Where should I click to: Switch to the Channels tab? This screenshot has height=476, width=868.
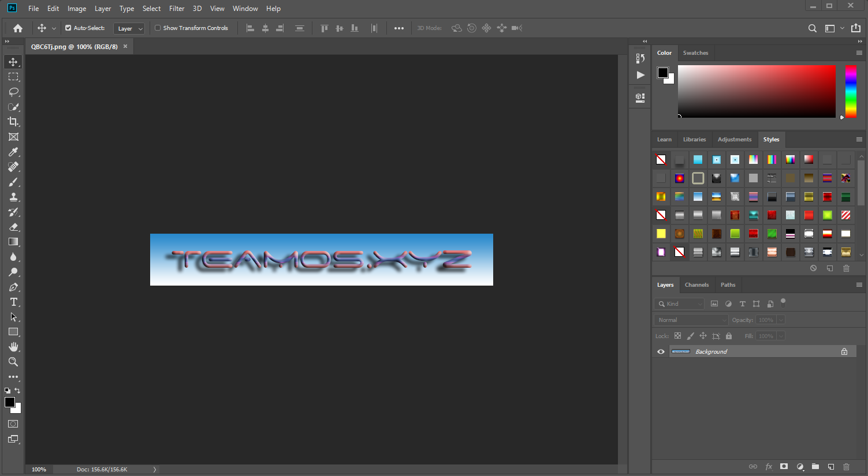pos(696,284)
